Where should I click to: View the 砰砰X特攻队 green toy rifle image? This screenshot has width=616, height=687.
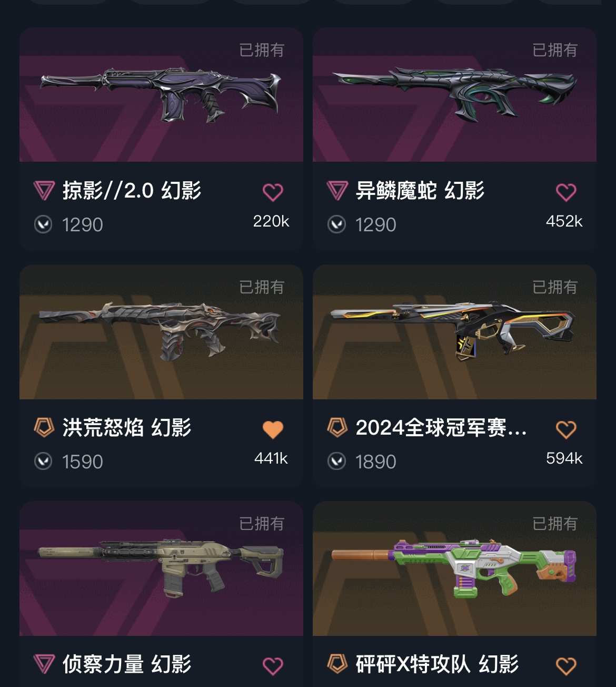pos(454,568)
